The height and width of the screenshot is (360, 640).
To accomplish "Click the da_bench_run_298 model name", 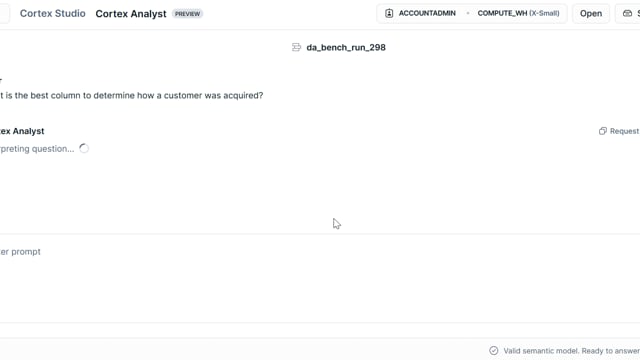I will [x=346, y=47].
